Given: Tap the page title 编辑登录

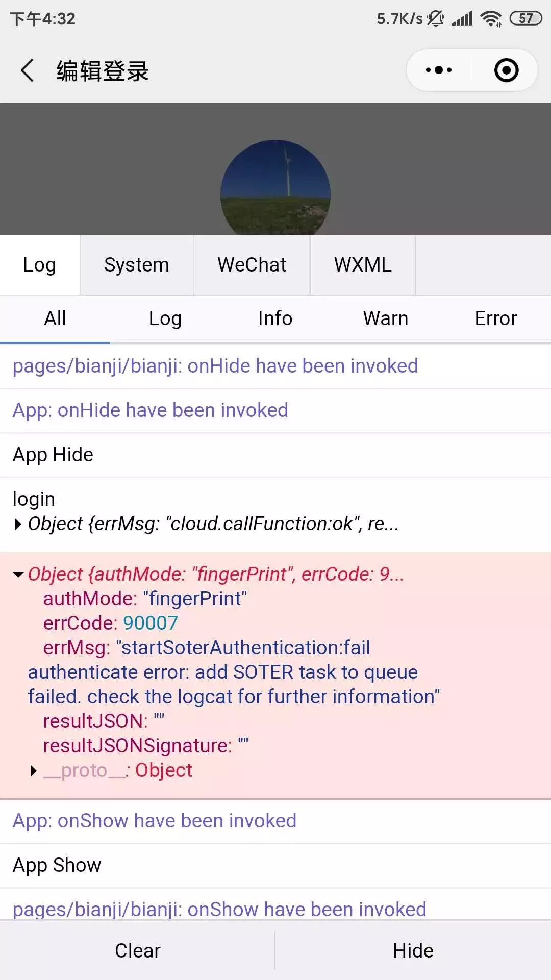Looking at the screenshot, I should pos(103,71).
